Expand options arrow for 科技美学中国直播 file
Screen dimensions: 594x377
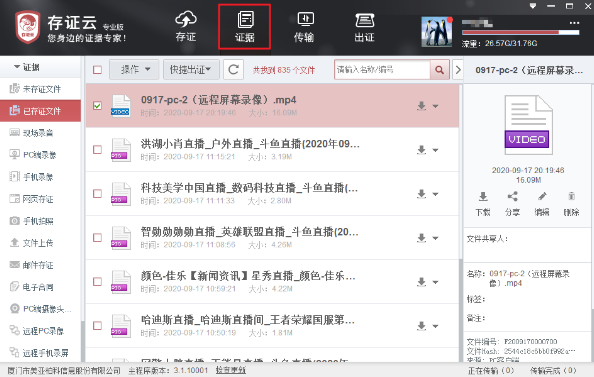point(435,194)
